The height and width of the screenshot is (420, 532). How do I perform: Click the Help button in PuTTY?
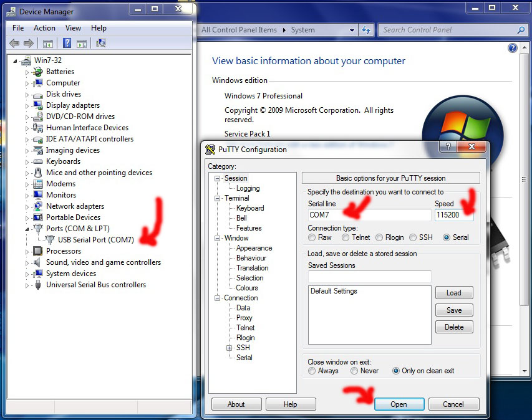tap(291, 404)
